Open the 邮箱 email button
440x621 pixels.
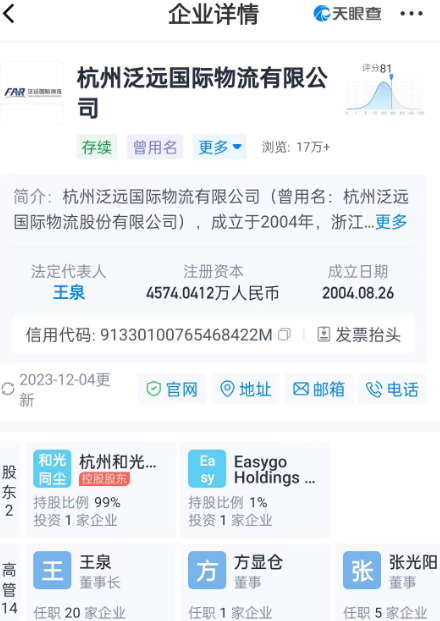click(x=319, y=389)
